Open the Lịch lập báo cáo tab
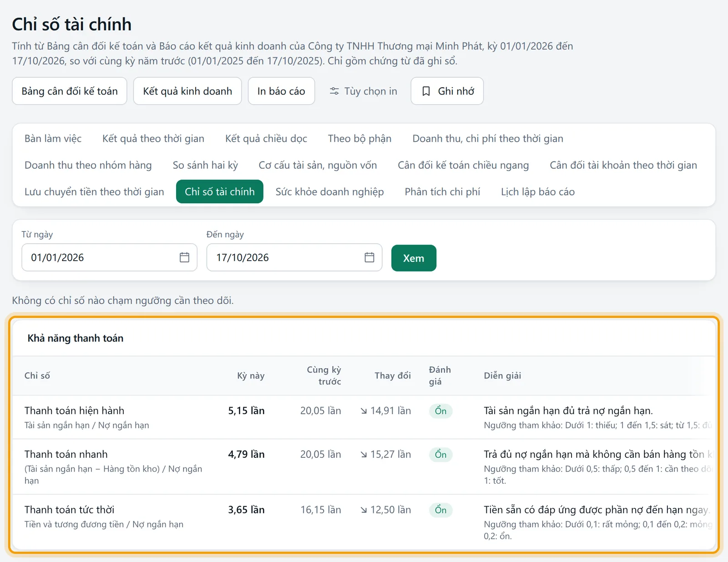728x562 pixels. (538, 192)
